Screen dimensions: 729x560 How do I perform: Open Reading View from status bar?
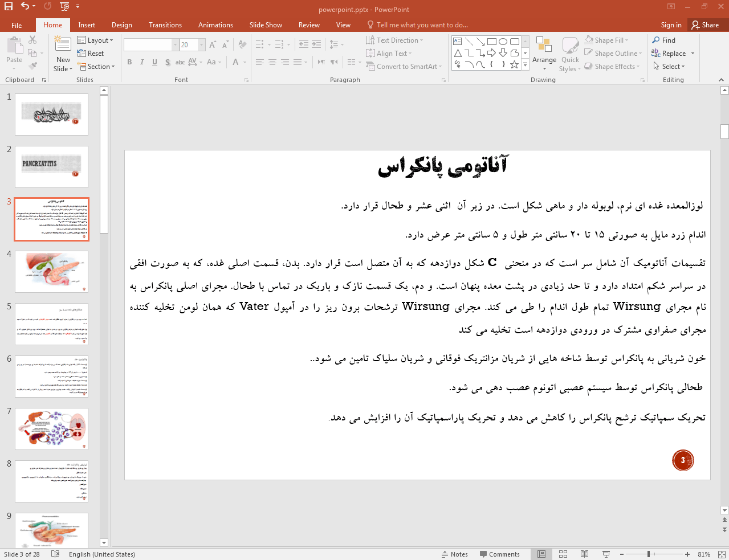(584, 554)
